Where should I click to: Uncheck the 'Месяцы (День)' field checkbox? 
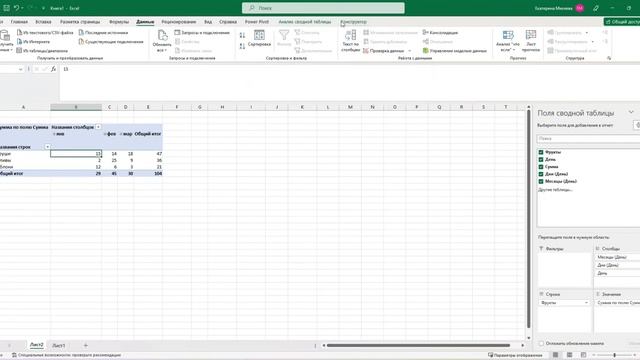(541, 181)
